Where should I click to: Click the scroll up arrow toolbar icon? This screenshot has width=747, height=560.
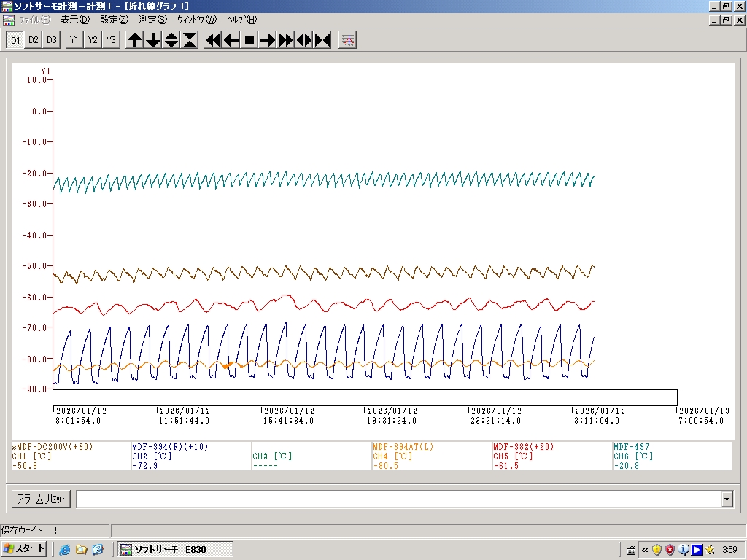point(135,40)
